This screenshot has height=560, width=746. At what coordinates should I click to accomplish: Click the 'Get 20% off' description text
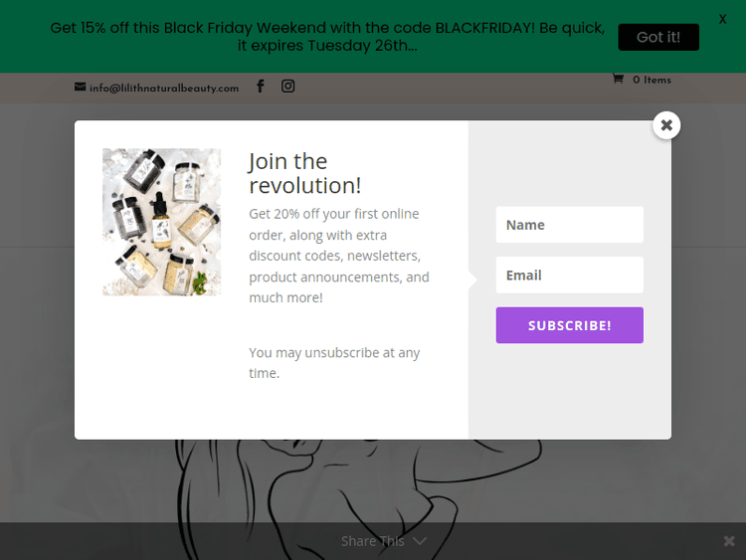click(x=338, y=256)
